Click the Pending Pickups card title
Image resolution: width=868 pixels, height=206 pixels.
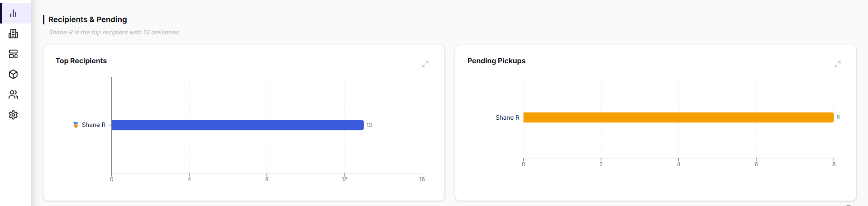[496, 61]
